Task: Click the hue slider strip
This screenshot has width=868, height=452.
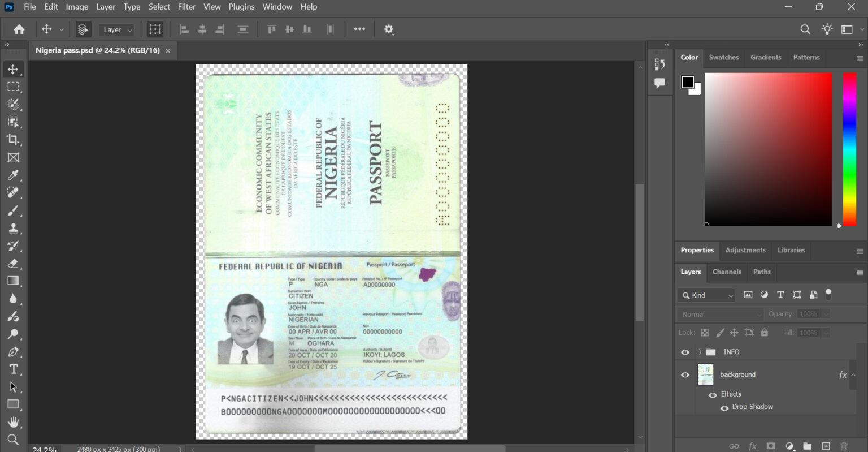Action: point(849,149)
